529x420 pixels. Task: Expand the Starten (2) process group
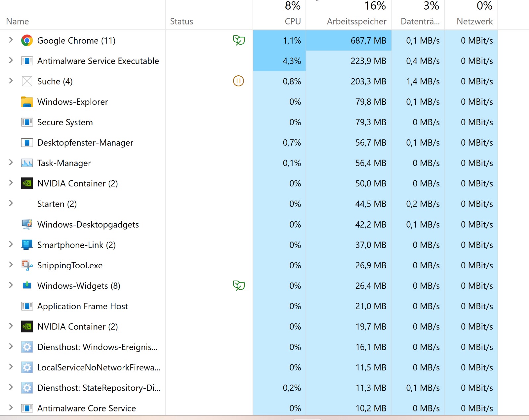(11, 203)
